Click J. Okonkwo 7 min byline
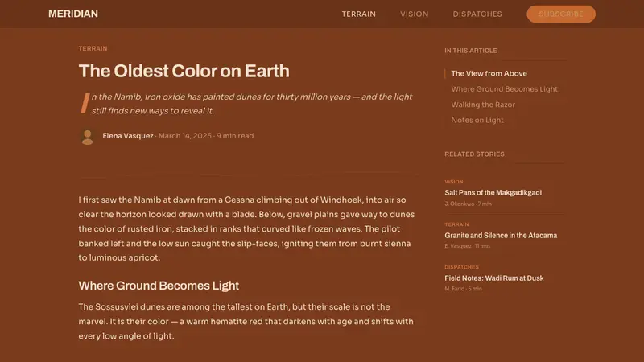 click(x=468, y=204)
